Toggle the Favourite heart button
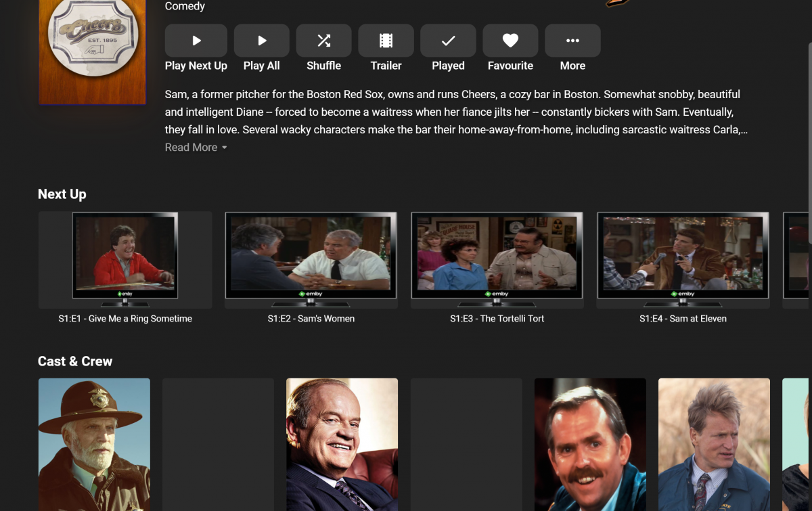812x511 pixels. tap(511, 41)
